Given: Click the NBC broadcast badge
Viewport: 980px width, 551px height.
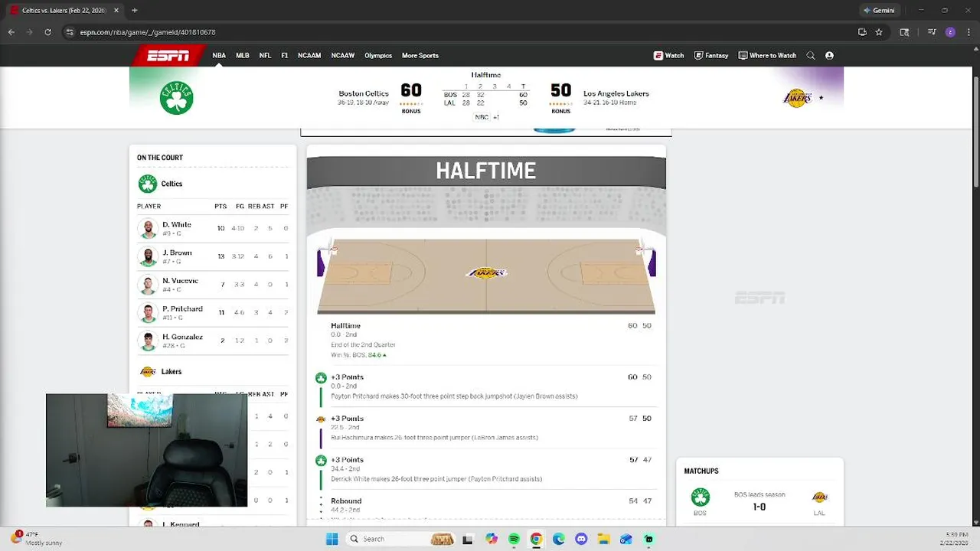Looking at the screenshot, I should [x=482, y=117].
